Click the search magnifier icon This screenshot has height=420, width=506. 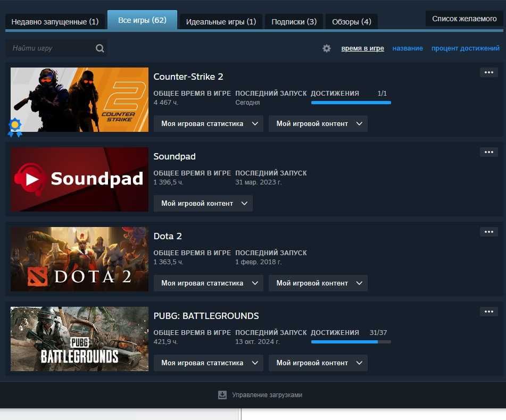(x=99, y=48)
